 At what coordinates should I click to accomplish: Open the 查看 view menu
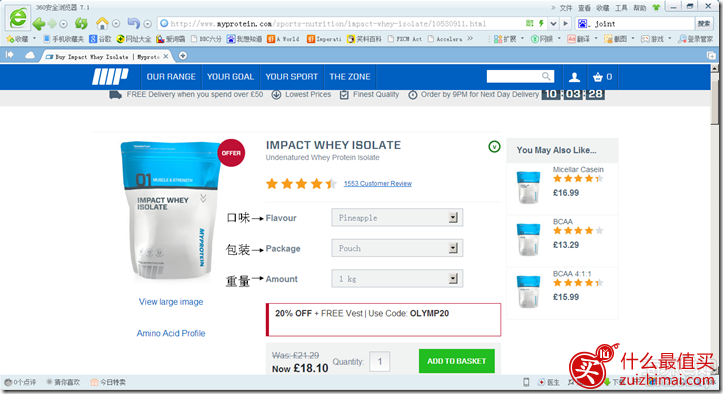point(584,8)
